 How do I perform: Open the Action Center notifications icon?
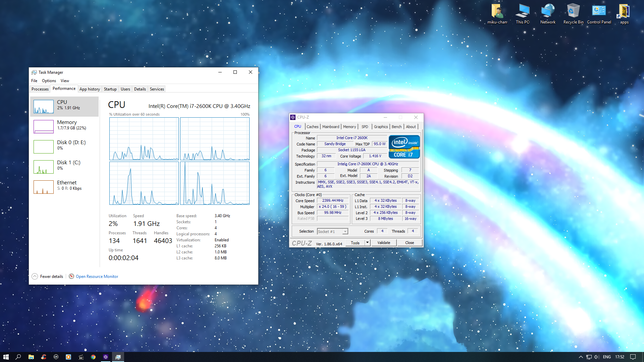633,357
